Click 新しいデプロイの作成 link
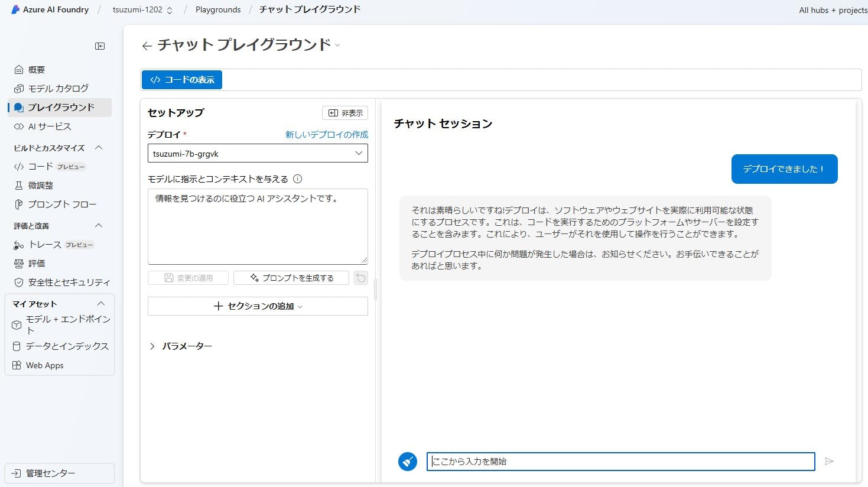Image resolution: width=868 pixels, height=487 pixels. pyautogui.click(x=327, y=135)
